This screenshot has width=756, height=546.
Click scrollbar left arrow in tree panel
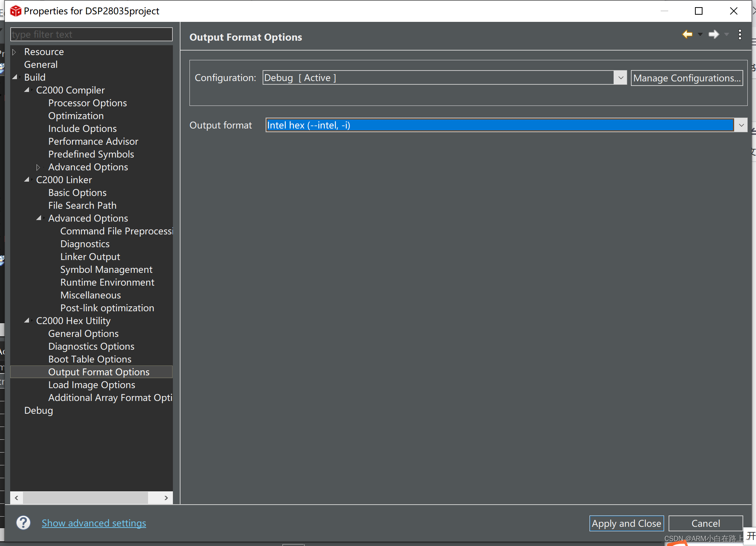pyautogui.click(x=17, y=498)
